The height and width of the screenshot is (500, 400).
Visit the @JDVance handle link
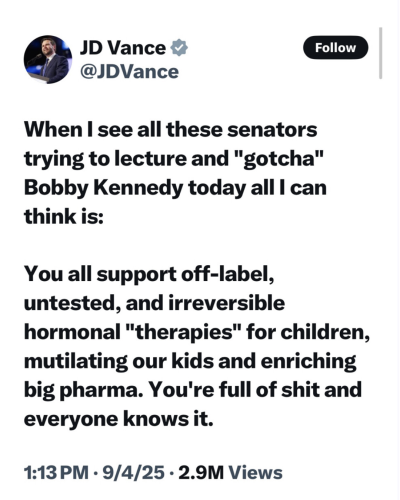[129, 72]
